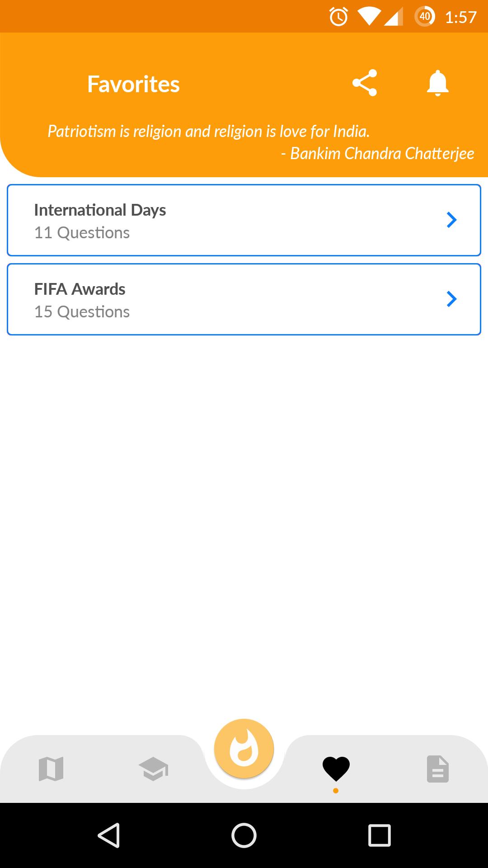Screen dimensions: 488x868
Task: Open the document notes tab icon
Action: (437, 769)
